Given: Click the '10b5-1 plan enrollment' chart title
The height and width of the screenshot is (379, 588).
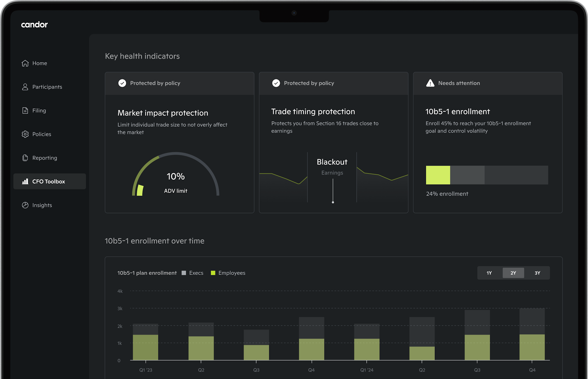Looking at the screenshot, I should [x=147, y=273].
